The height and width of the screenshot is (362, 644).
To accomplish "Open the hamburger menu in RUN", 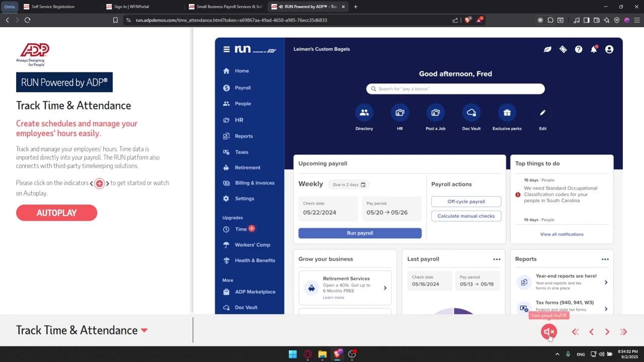I will point(226,49).
